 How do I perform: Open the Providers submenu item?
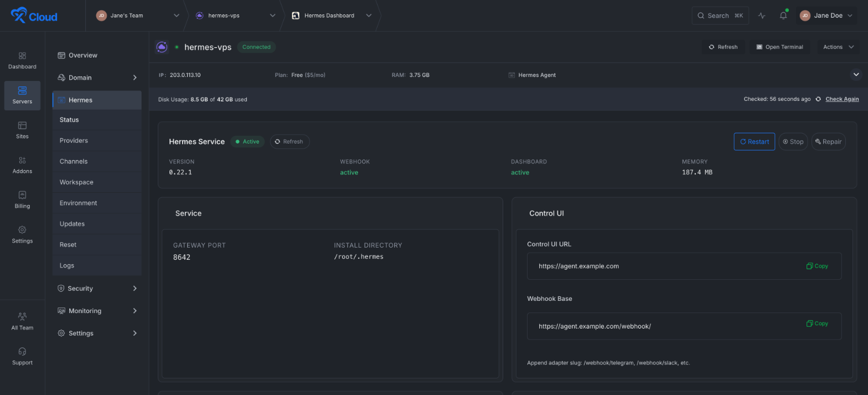97,141
